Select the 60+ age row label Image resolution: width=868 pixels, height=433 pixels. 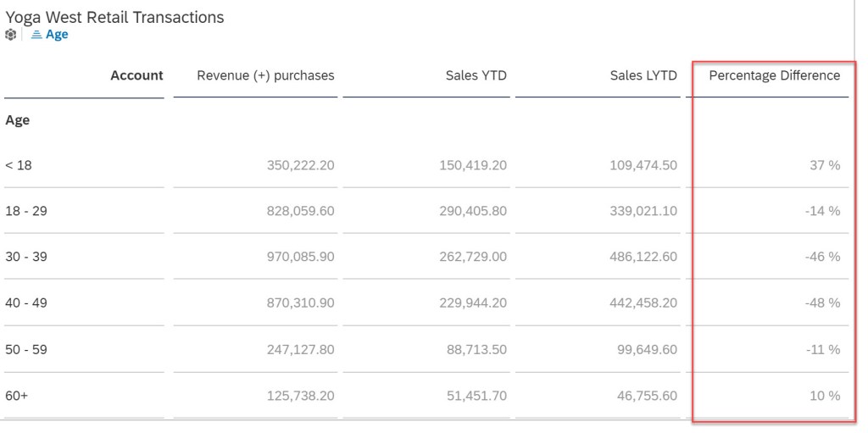coord(17,396)
